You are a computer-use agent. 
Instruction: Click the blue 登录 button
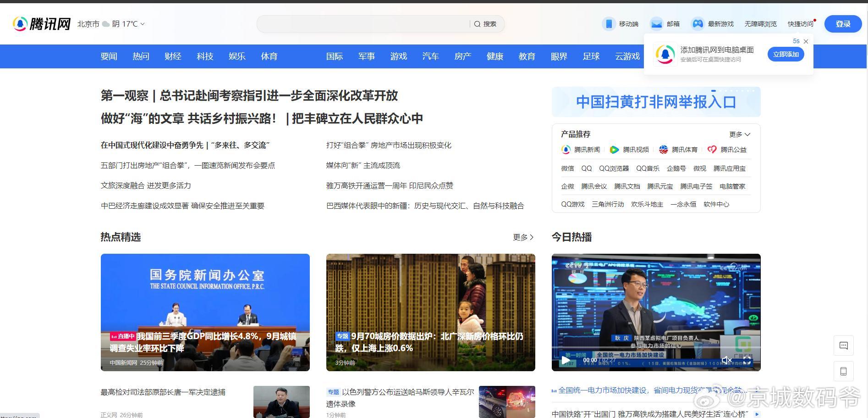843,24
